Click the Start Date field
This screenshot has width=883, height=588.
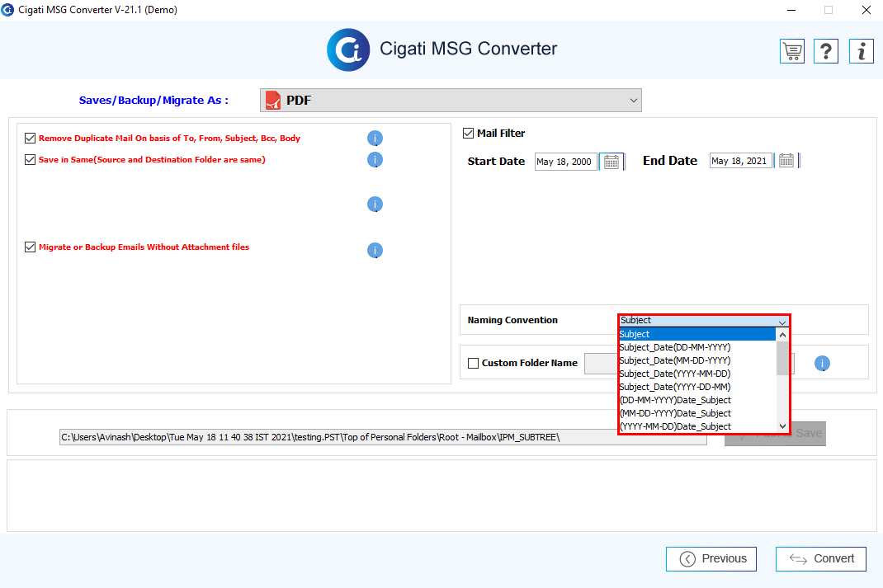(x=565, y=162)
